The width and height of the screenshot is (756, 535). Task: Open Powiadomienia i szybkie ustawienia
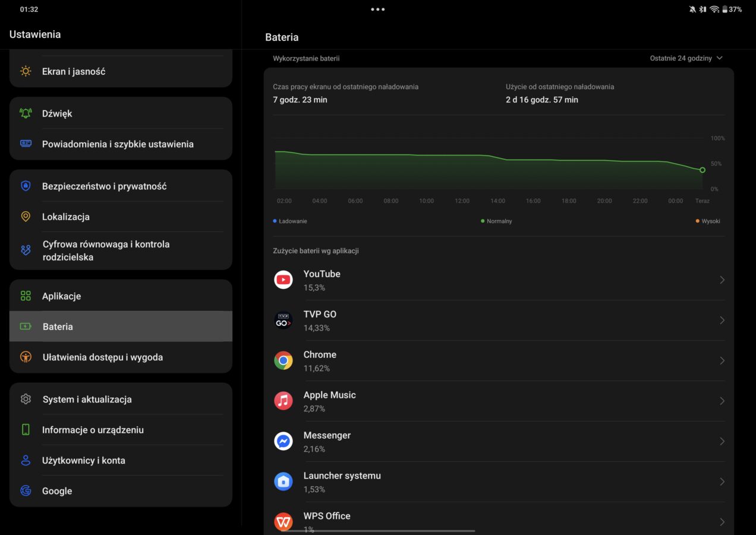click(x=121, y=144)
